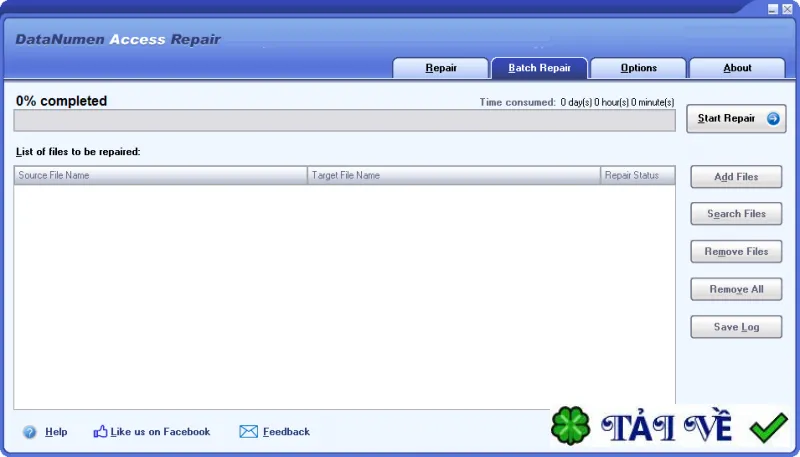Click the Add Files button

click(736, 176)
